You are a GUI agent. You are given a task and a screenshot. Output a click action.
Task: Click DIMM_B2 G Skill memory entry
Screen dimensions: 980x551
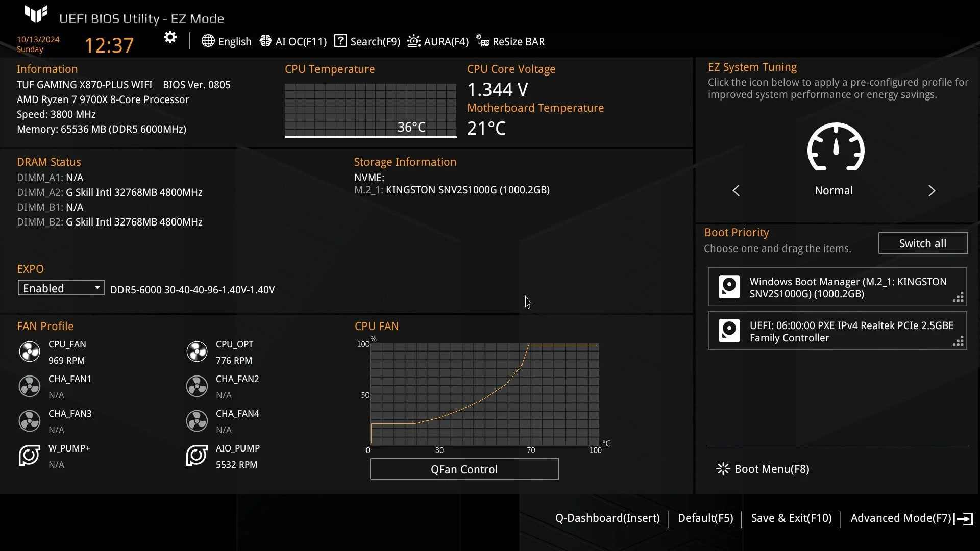click(x=110, y=222)
